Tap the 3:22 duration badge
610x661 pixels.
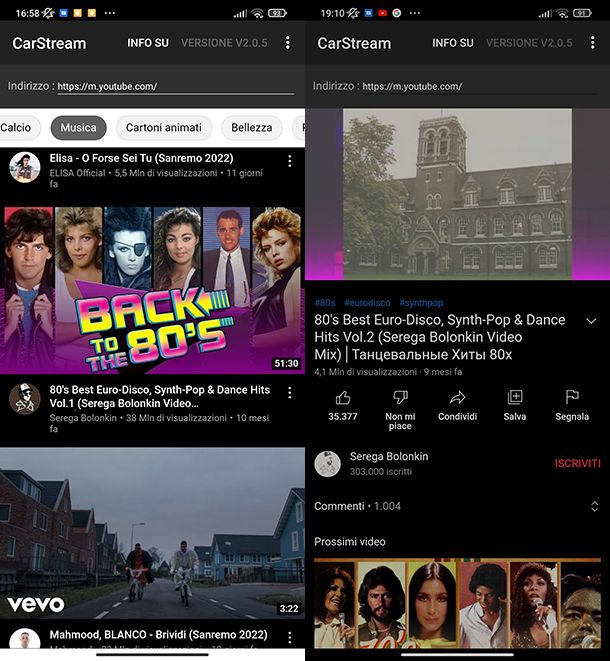[x=289, y=608]
